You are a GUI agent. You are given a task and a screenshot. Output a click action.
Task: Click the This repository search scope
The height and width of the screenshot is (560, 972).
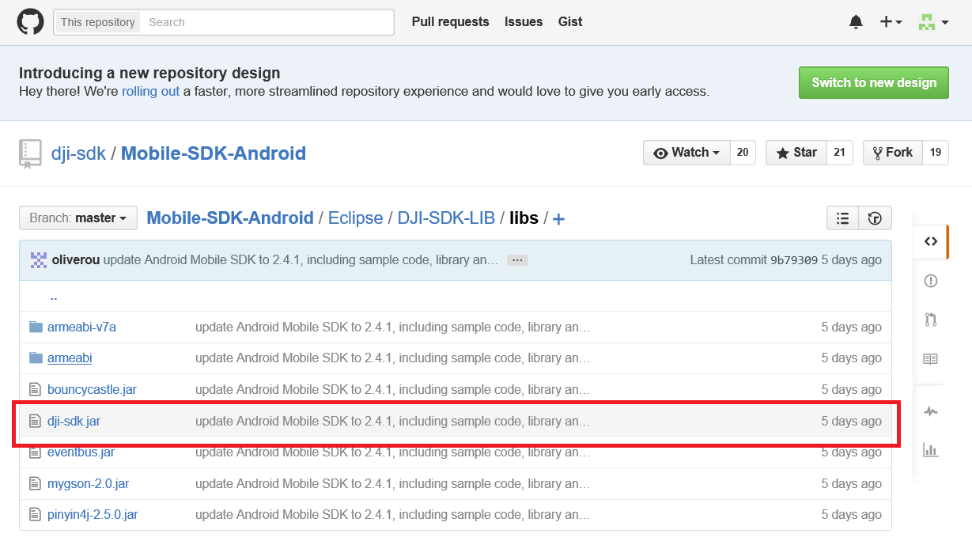98,22
